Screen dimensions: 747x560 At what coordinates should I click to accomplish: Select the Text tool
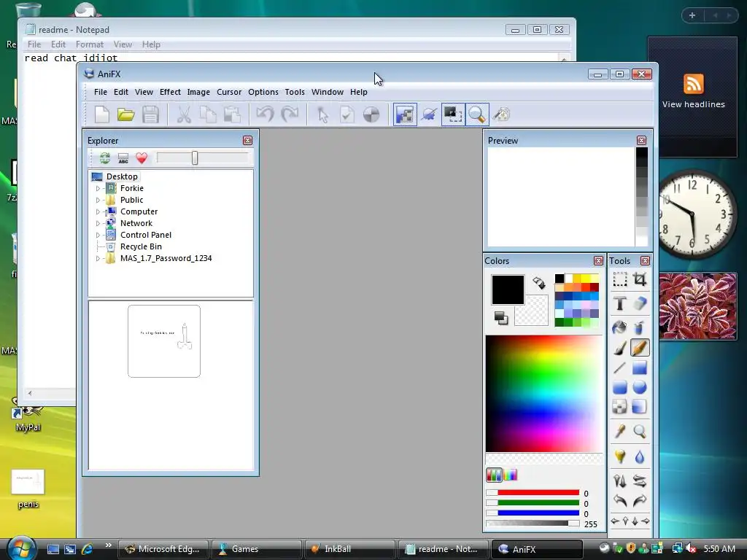(x=620, y=303)
